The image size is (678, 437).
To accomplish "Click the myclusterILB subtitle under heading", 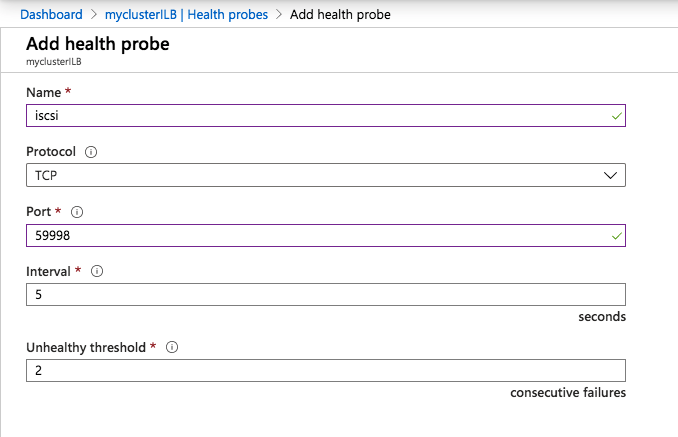I will click(x=54, y=62).
